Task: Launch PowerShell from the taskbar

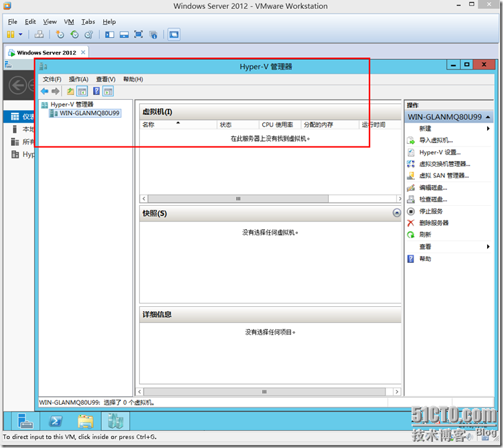Action: pos(56,420)
